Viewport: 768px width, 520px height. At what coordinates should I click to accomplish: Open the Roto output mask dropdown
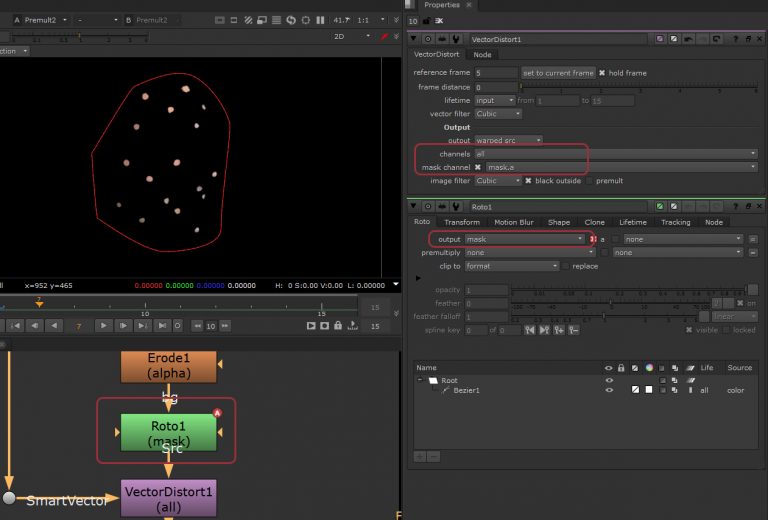[524, 239]
